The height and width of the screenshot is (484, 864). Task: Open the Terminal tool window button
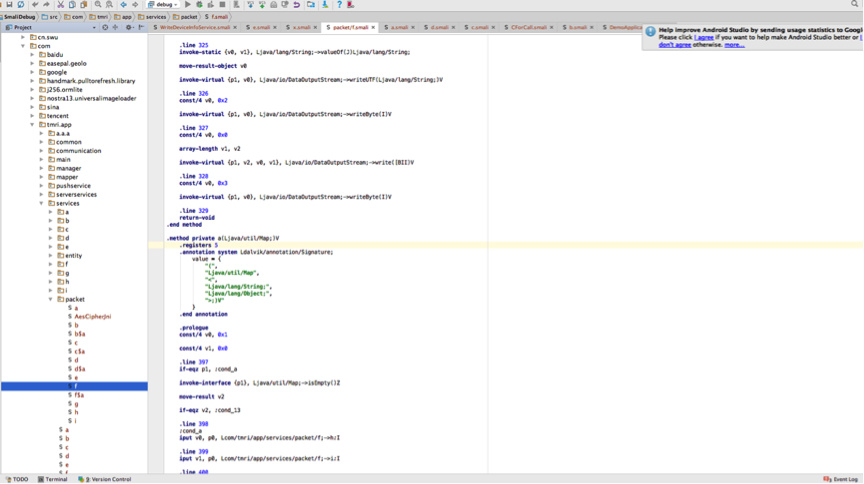pos(53,479)
